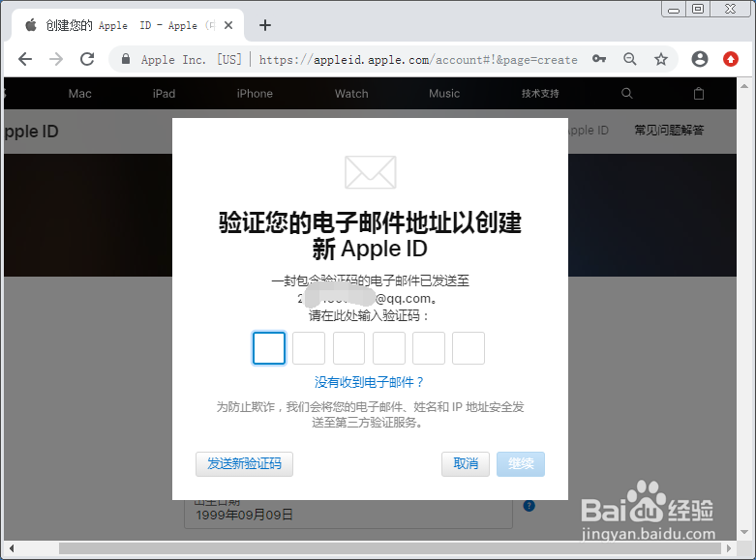Viewport: 756px width, 560px height.
Task: Open the iPad menu item
Action: pos(164,94)
